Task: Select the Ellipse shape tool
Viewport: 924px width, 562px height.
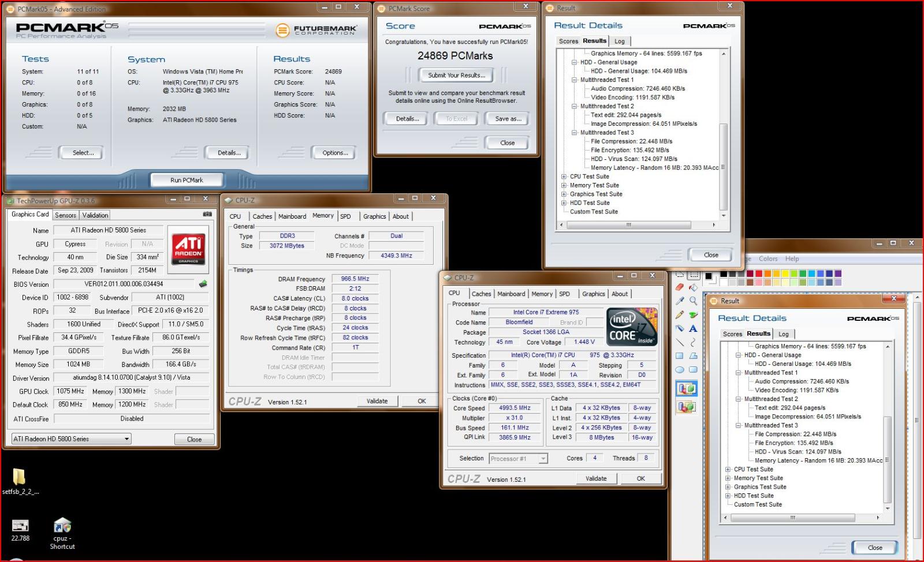Action: [x=680, y=370]
